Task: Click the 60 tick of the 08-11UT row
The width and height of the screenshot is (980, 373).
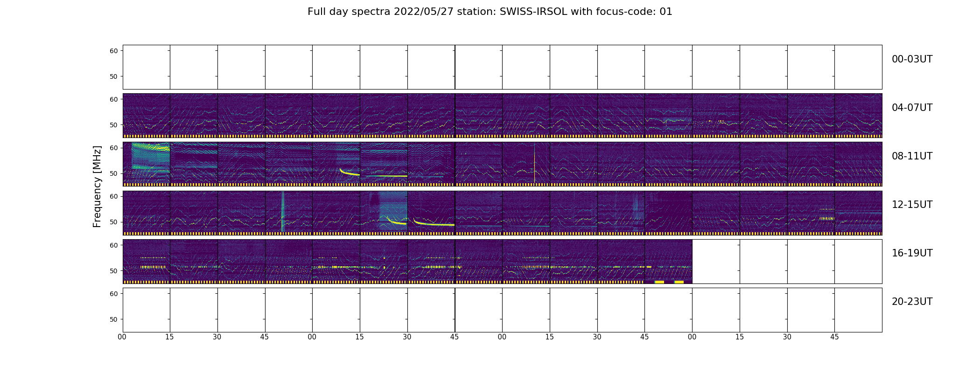Action: click(113, 148)
